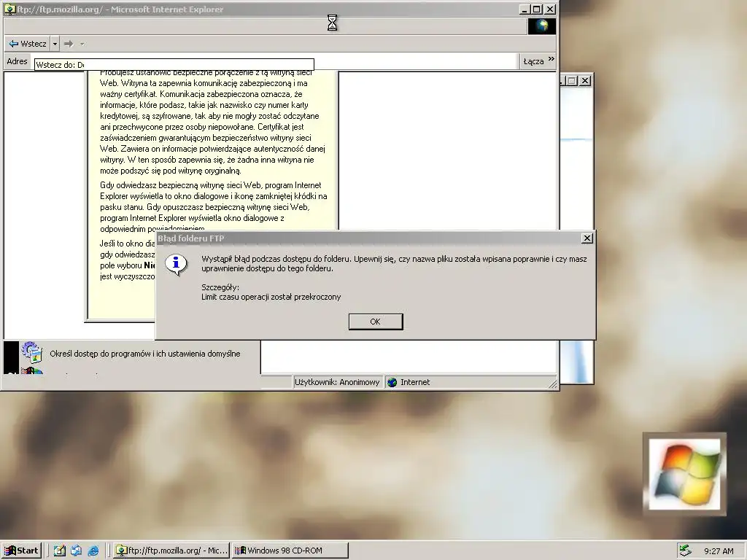
Task: Click the system tray network icon
Action: pos(684,551)
